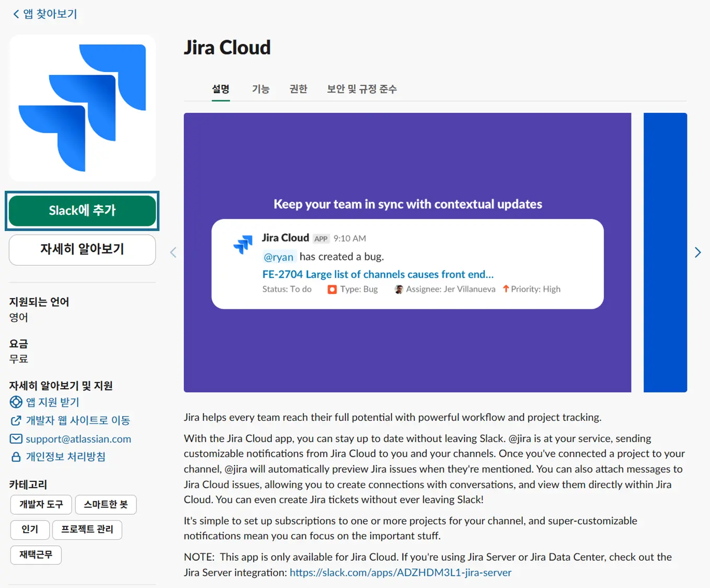Screen dimensions: 710x588
Task: Click the priority arrow icon beside Priority: High
Action: point(506,289)
